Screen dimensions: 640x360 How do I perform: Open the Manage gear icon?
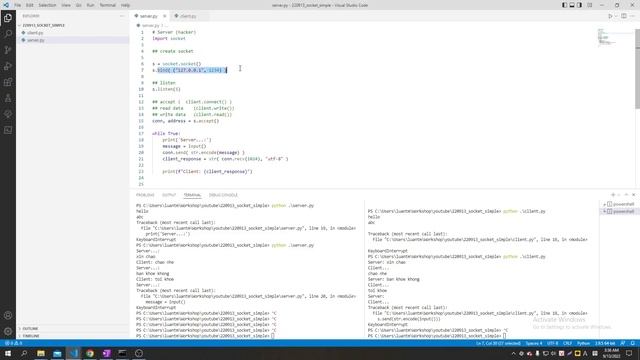pos(8,331)
